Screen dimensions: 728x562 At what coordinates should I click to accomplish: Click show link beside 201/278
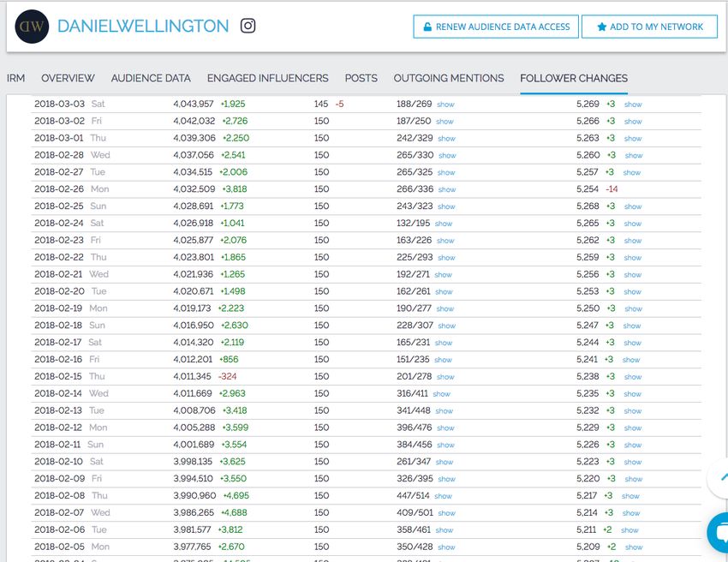click(445, 377)
